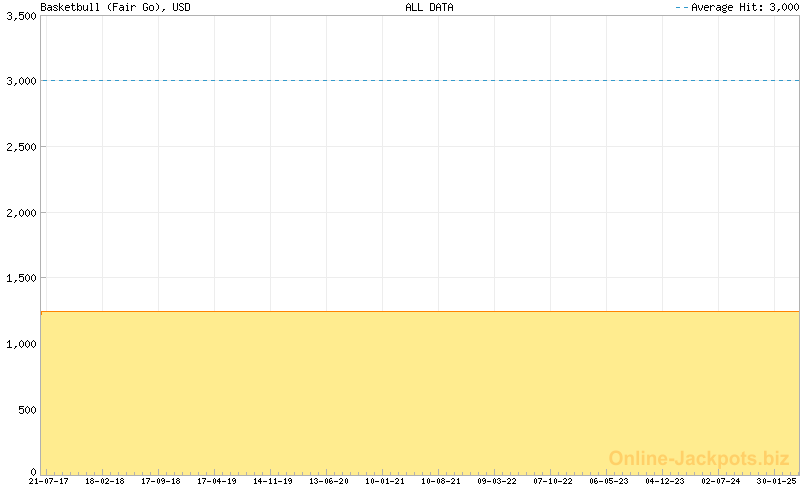Click the 2,000 y-axis tick label
This screenshot has width=800, height=490.
[x=19, y=213]
